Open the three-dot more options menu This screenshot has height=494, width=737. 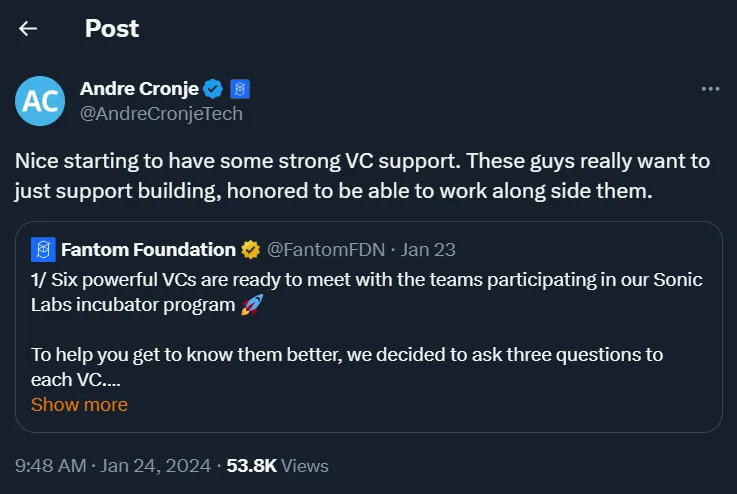pos(710,89)
